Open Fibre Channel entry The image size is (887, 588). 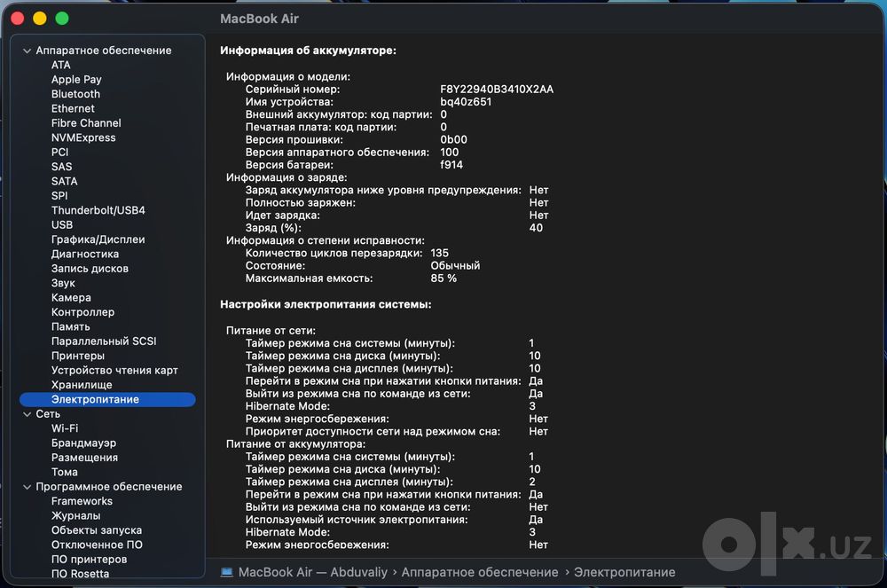pos(86,123)
